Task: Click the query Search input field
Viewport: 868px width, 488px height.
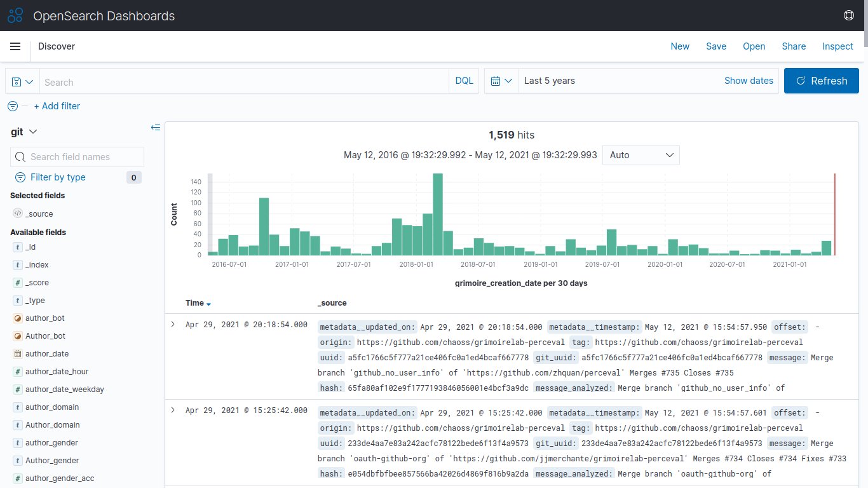Action: coord(245,81)
